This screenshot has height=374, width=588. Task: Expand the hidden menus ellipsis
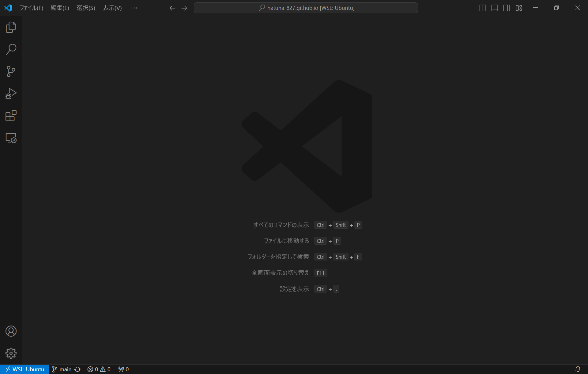tap(134, 8)
